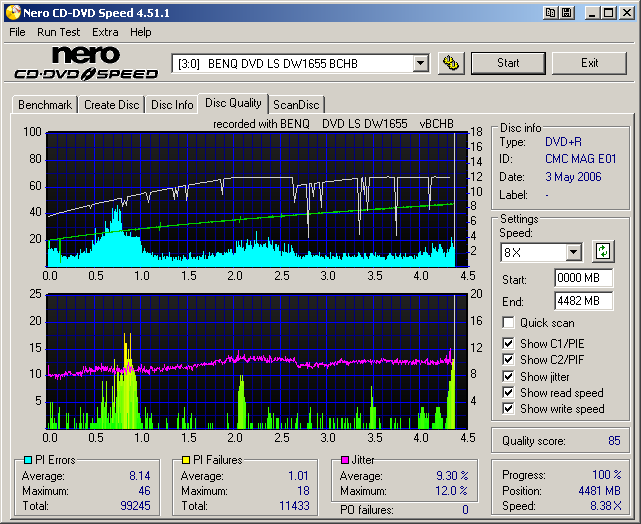The width and height of the screenshot is (641, 524).
Task: Click the drive options icon beside Start
Action: pos(451,63)
